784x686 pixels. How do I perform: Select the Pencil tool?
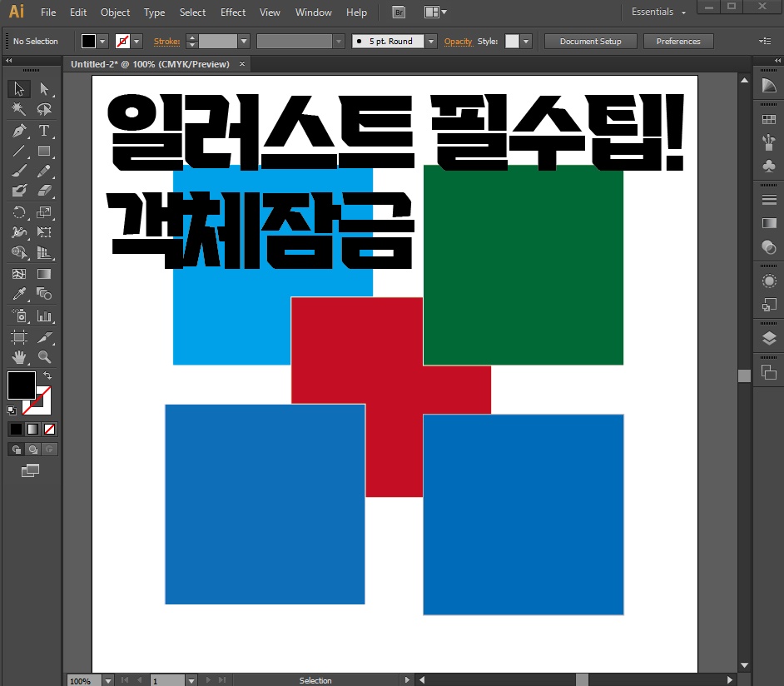click(44, 171)
